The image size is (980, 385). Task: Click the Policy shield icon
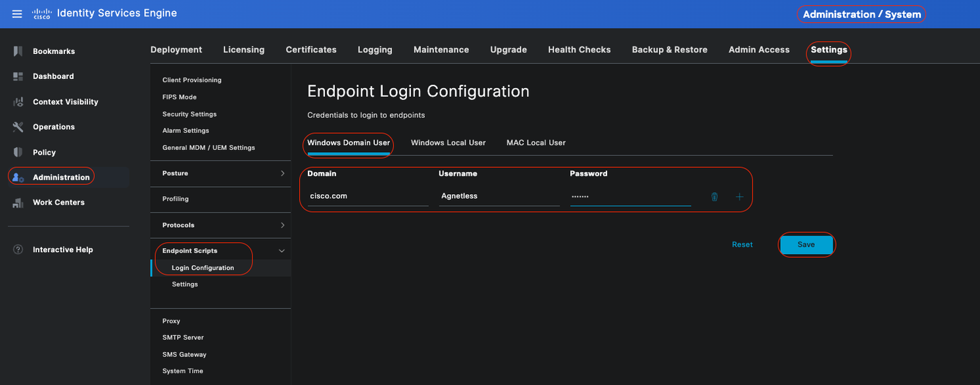pos(18,152)
